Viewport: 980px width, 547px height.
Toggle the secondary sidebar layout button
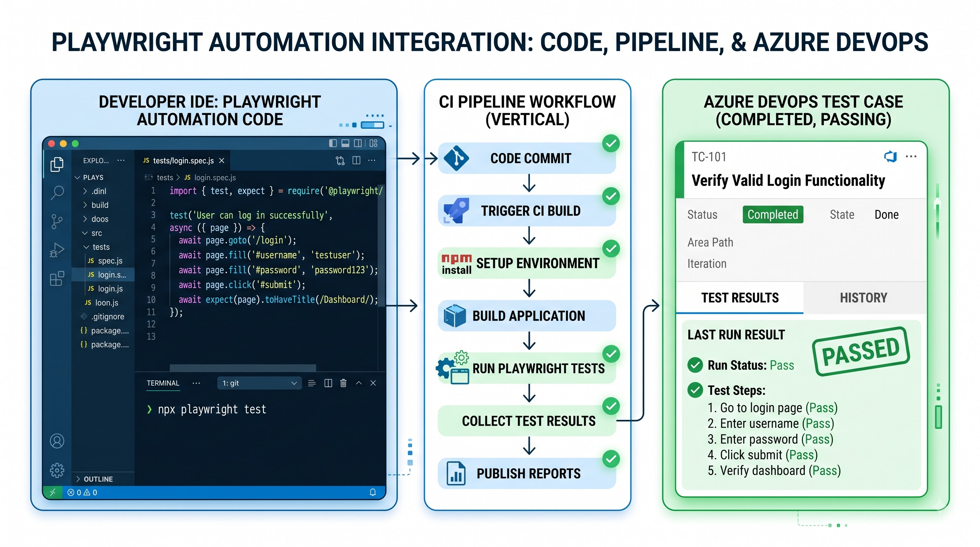click(358, 144)
